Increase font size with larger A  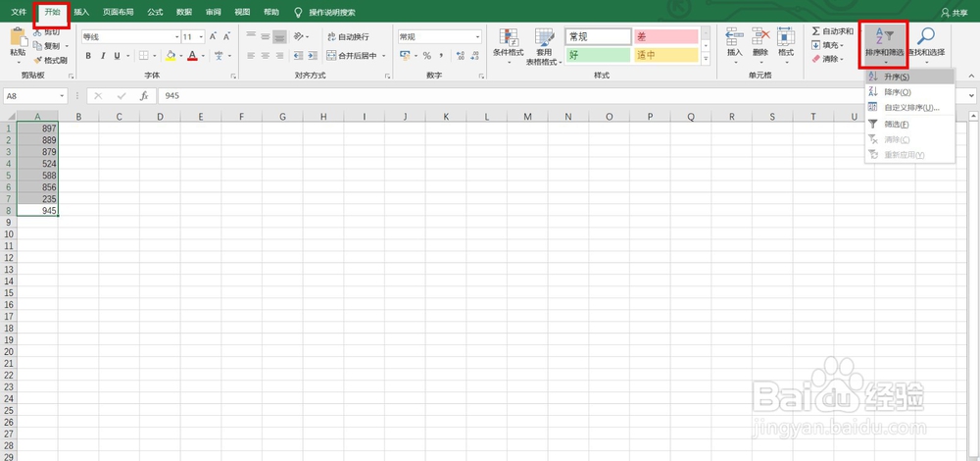pos(213,37)
